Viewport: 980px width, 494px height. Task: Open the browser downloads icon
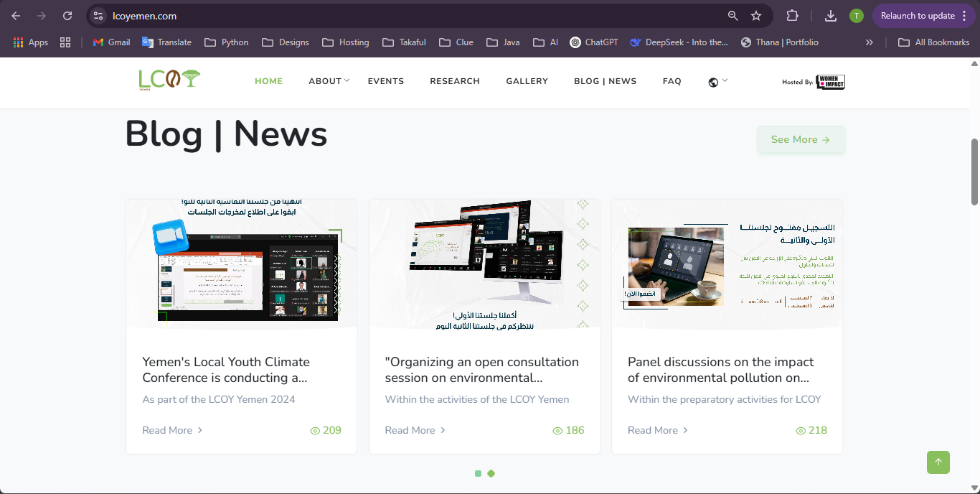(x=830, y=16)
